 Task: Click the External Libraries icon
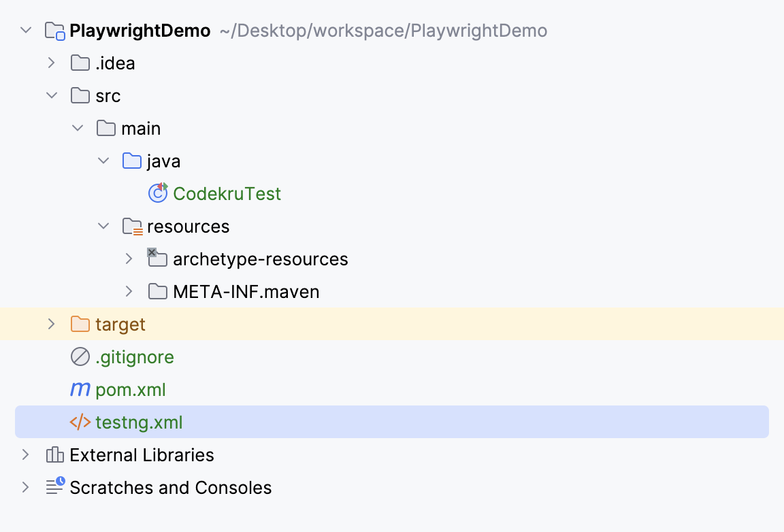point(54,455)
